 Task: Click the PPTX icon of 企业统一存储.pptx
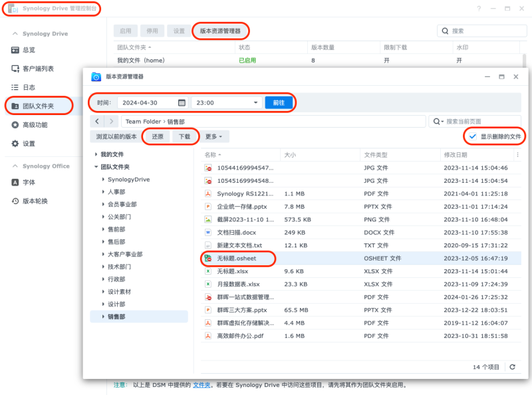(208, 206)
